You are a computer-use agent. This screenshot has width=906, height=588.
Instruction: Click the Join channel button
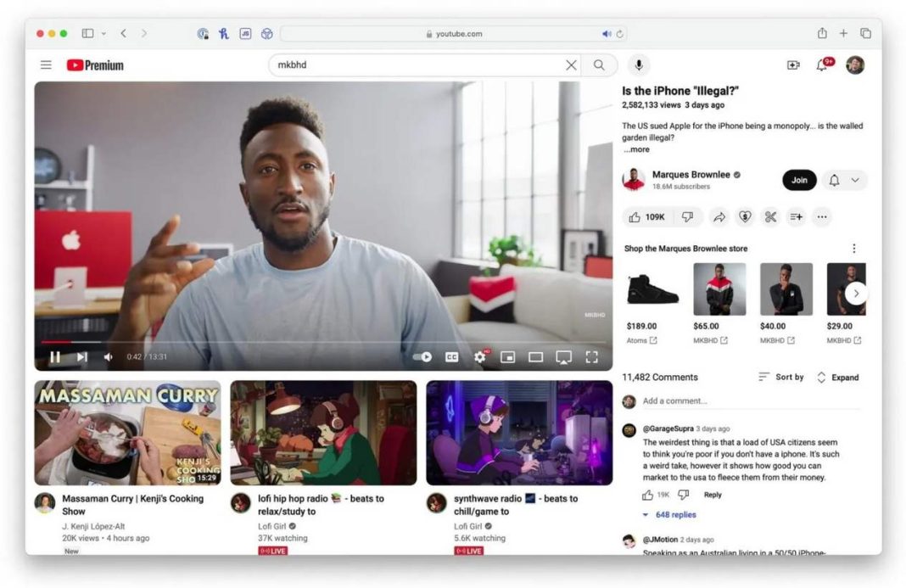tap(799, 180)
